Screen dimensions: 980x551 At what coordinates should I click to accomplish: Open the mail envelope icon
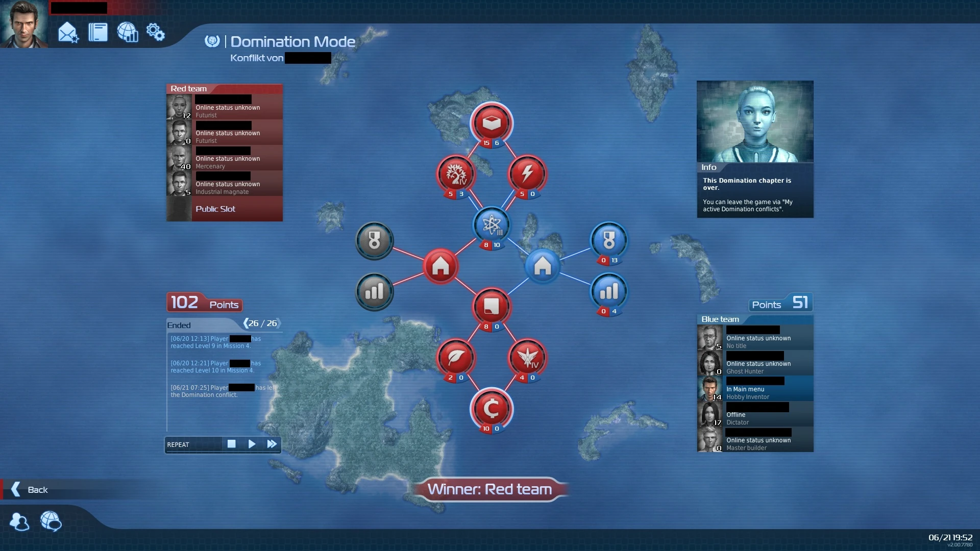68,33
